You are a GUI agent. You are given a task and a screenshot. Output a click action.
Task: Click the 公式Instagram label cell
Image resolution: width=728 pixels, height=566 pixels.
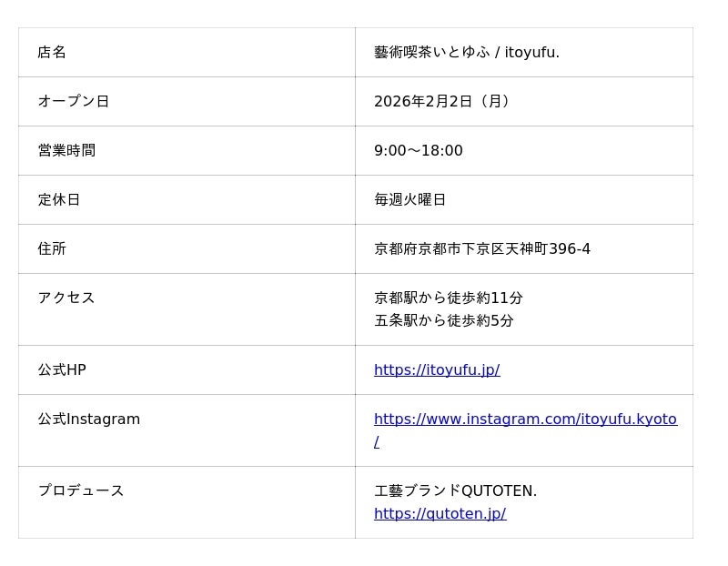(x=89, y=419)
